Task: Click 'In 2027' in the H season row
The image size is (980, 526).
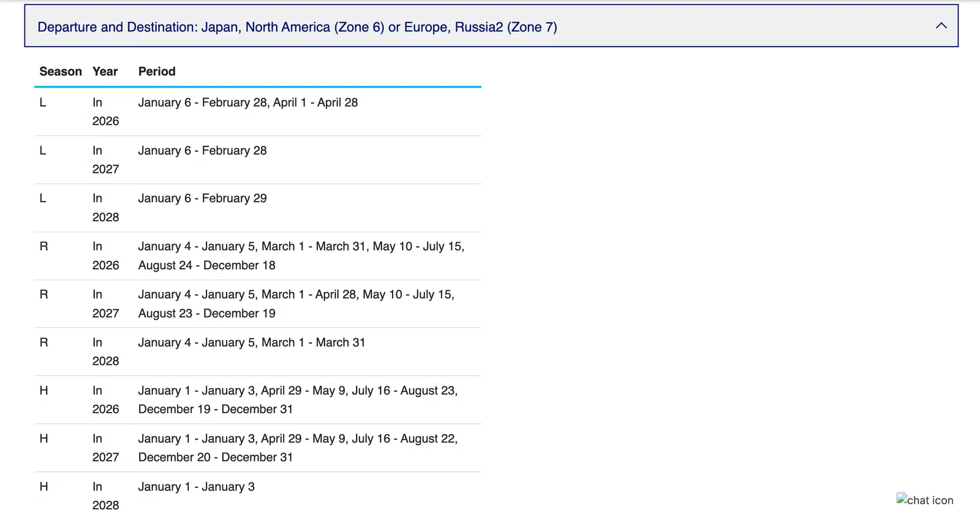Action: 106,448
